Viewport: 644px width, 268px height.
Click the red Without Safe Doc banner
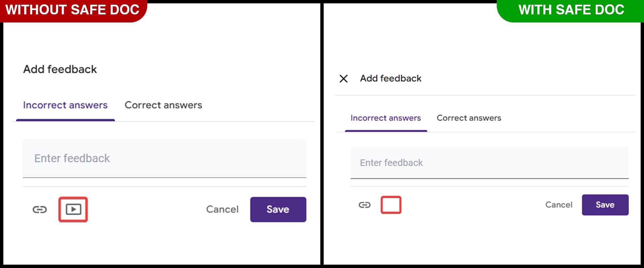pos(72,10)
